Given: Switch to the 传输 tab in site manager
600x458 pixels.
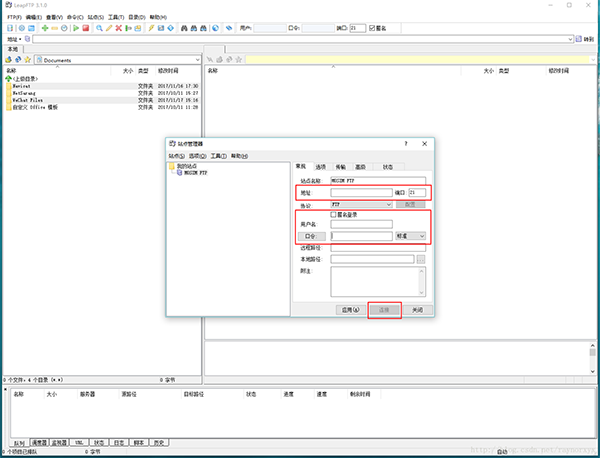Looking at the screenshot, I should tap(341, 166).
